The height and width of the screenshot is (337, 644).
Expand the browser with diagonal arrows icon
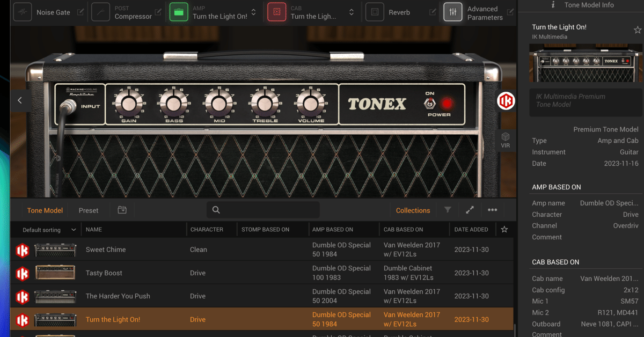(x=470, y=210)
